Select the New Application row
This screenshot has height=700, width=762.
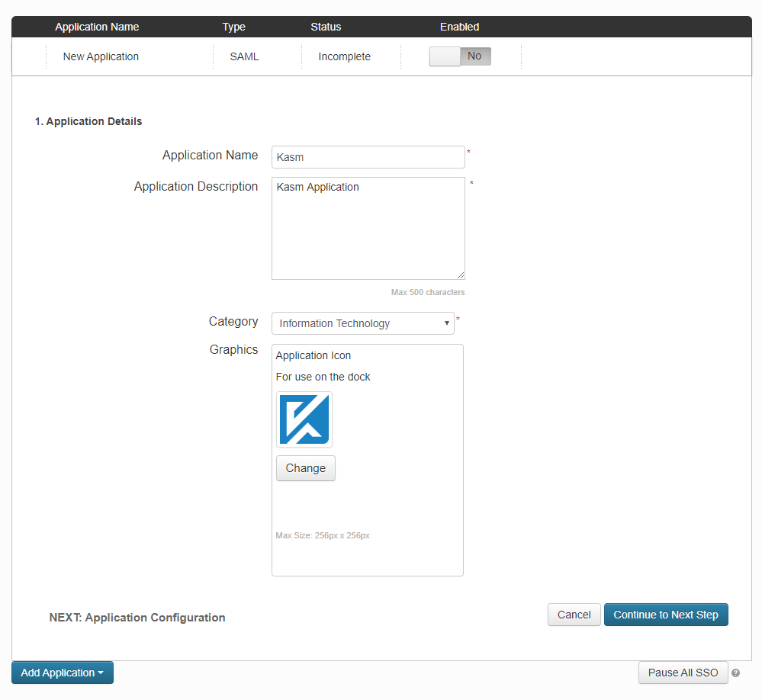(100, 56)
